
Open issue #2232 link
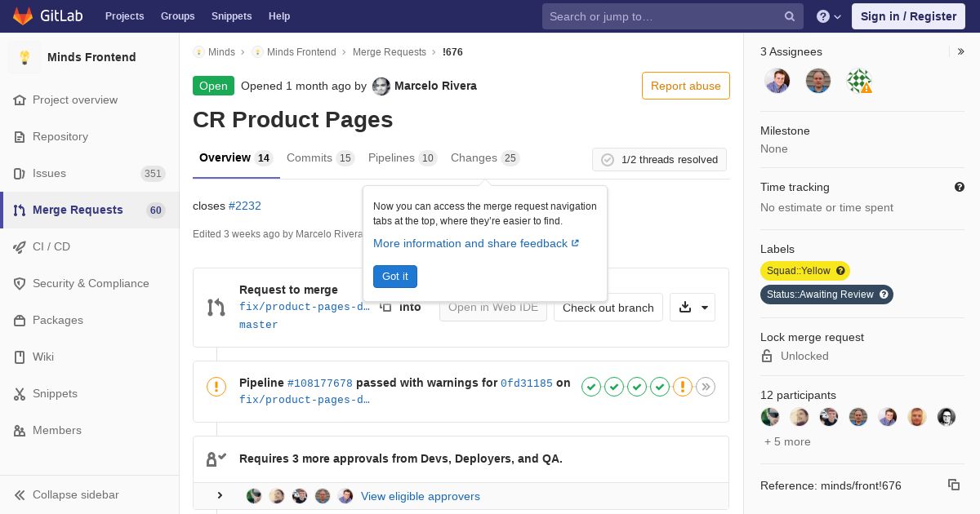(245, 206)
